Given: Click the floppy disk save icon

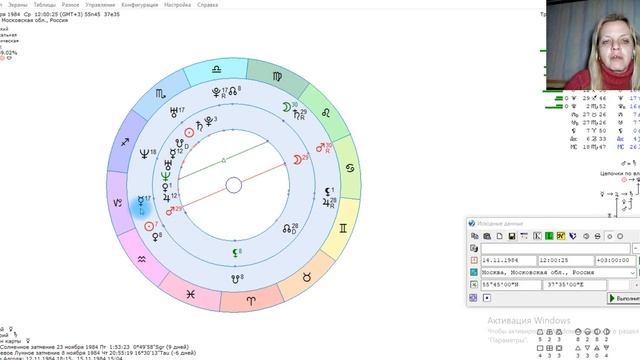Looking at the screenshot, I should coord(512,236).
